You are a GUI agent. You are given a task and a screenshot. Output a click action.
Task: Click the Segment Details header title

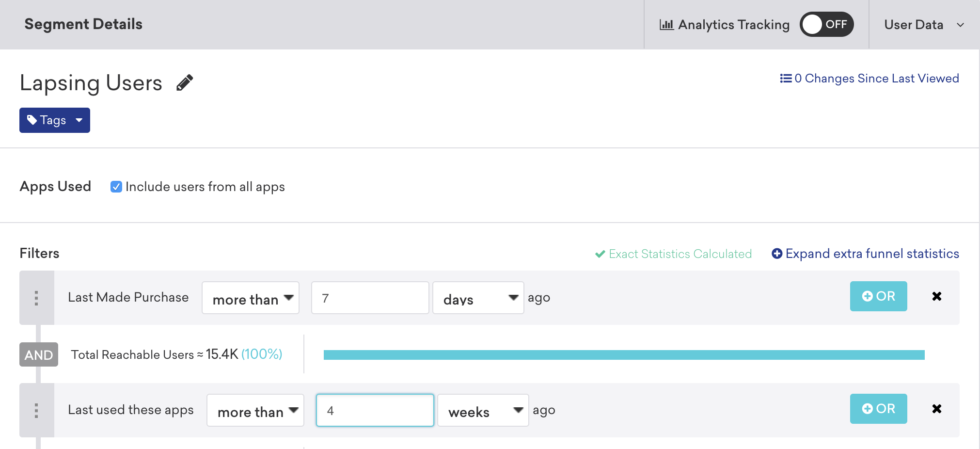[x=83, y=24]
